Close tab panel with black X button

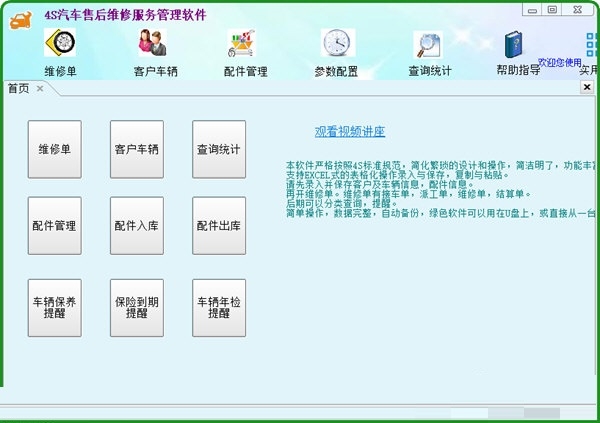(x=587, y=87)
